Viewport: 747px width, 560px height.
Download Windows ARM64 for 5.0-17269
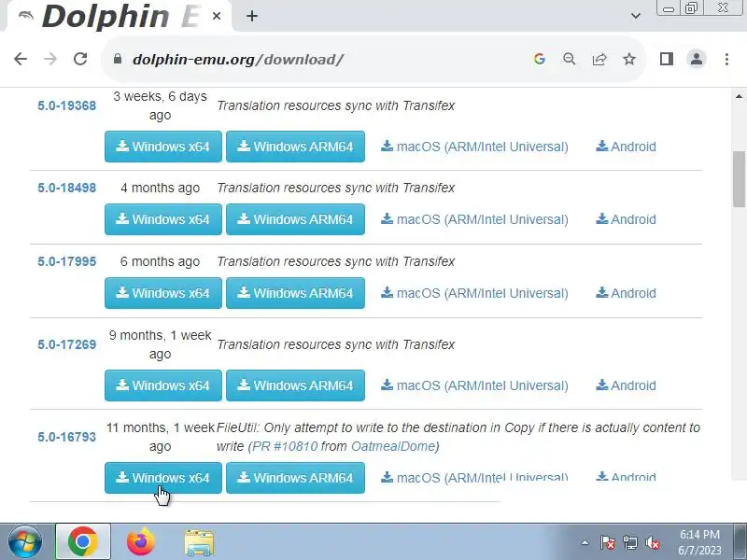tap(295, 385)
